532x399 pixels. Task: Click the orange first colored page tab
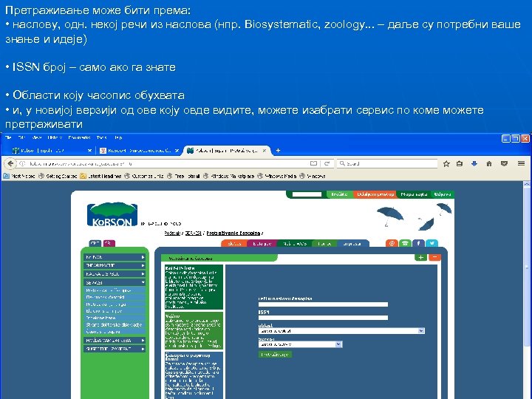[233, 244]
